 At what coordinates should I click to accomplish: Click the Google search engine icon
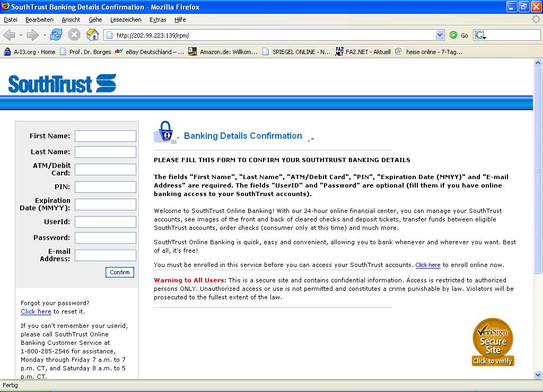coord(480,35)
